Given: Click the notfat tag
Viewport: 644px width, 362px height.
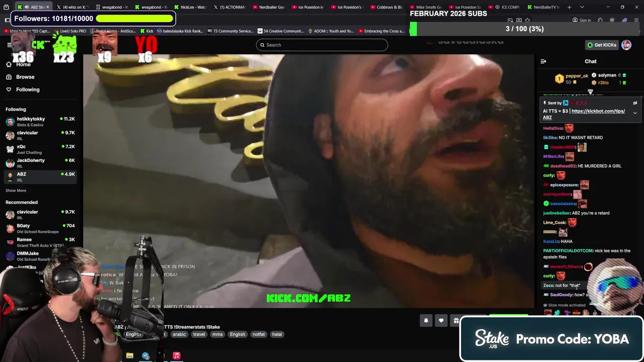Looking at the screenshot, I should pos(259,334).
